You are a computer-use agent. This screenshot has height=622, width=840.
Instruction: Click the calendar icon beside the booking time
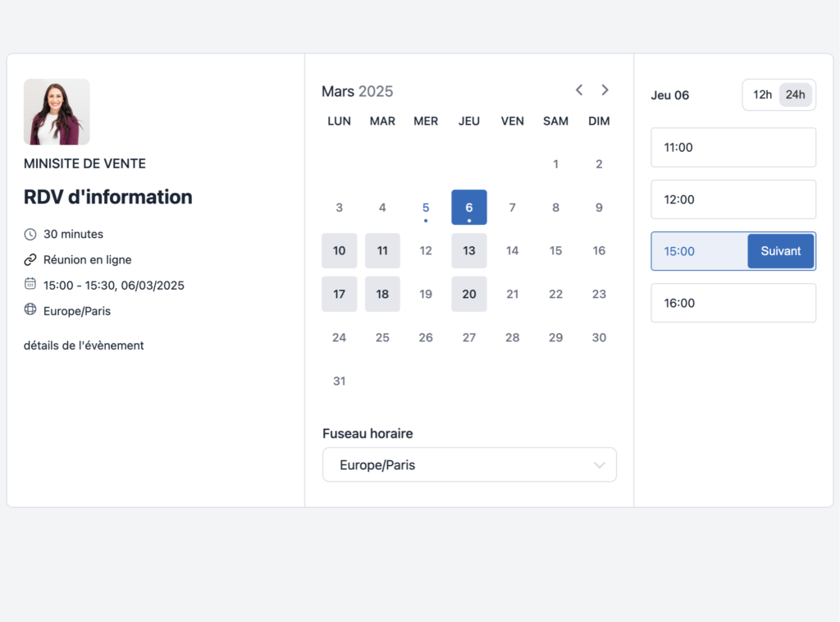(30, 285)
